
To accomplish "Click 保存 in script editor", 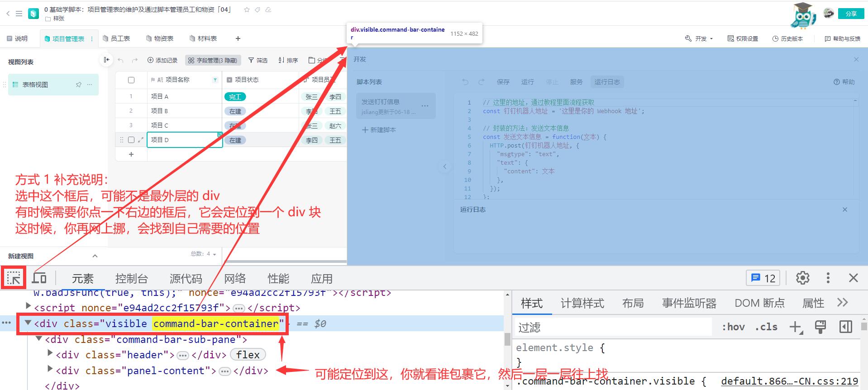I will pyautogui.click(x=503, y=82).
